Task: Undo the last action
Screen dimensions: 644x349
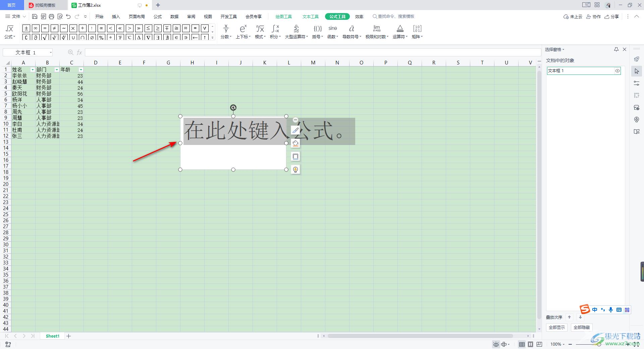Action: coord(68,16)
